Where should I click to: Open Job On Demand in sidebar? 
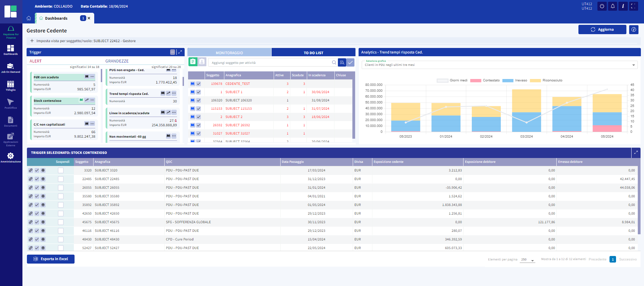[x=11, y=68]
